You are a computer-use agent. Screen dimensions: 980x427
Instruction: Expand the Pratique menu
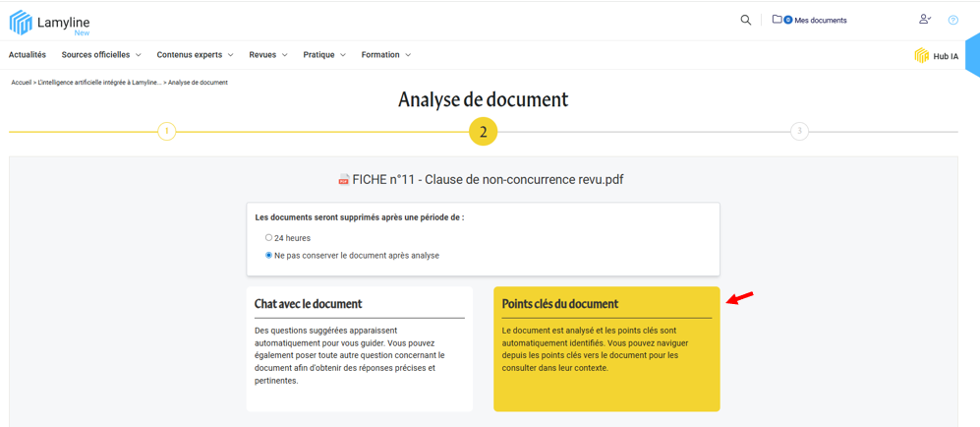click(324, 55)
